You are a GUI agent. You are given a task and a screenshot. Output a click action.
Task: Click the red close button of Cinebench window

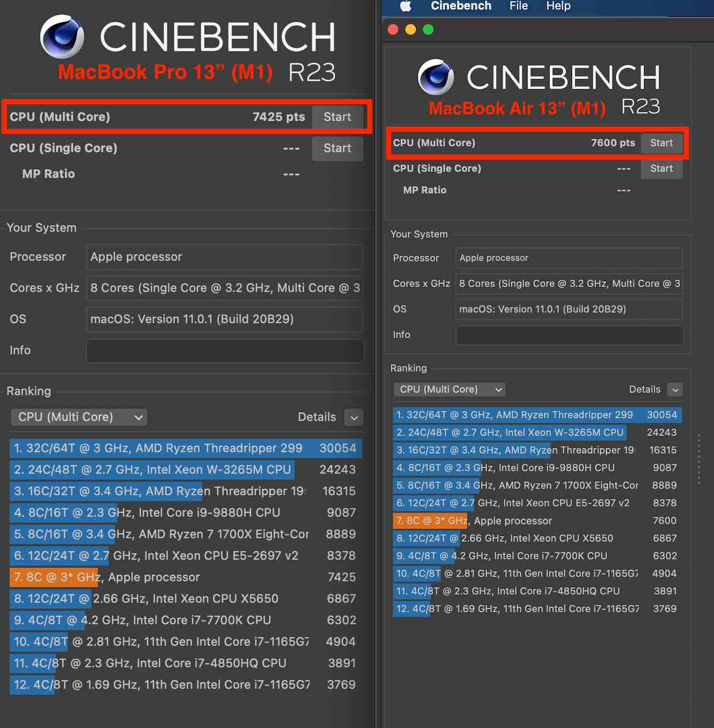(x=393, y=30)
